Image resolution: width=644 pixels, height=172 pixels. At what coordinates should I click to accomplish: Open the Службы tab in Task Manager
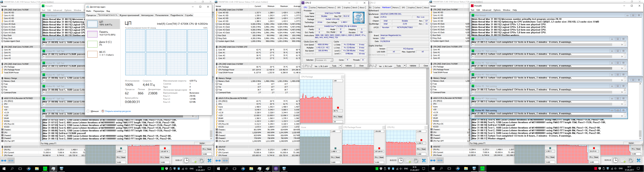pos(189,15)
